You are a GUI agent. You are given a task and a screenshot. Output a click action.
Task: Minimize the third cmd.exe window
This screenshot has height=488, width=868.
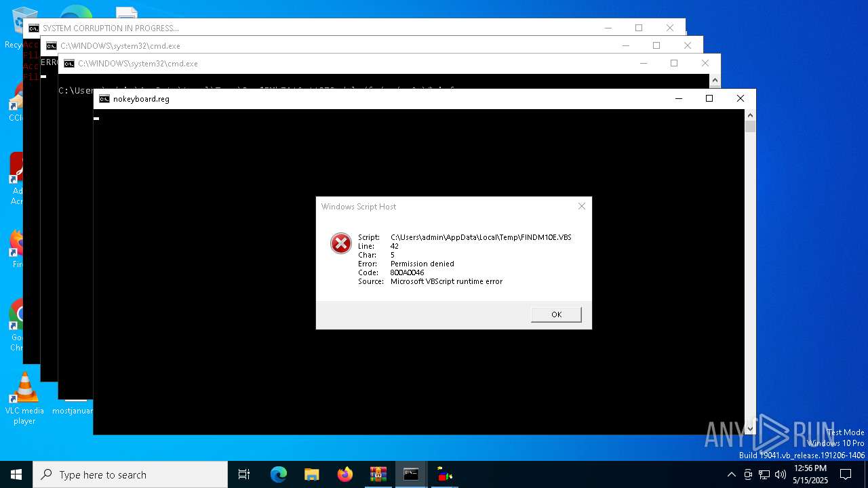[x=643, y=63]
